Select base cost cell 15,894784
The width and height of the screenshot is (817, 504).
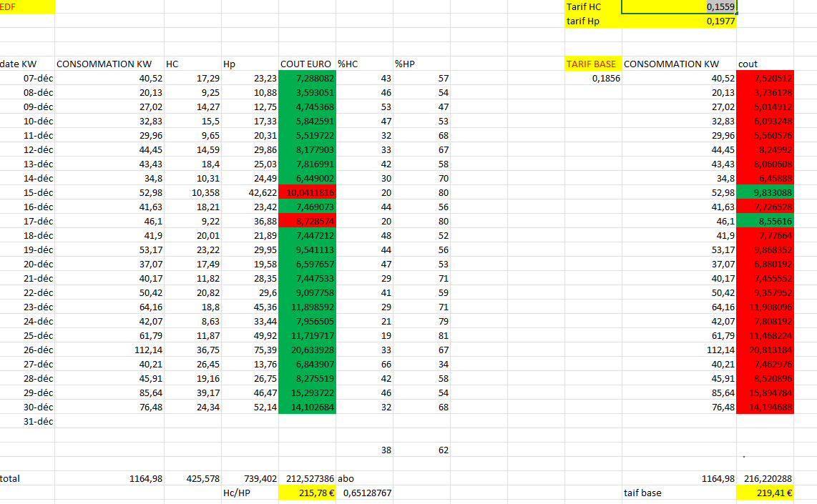[x=765, y=393]
